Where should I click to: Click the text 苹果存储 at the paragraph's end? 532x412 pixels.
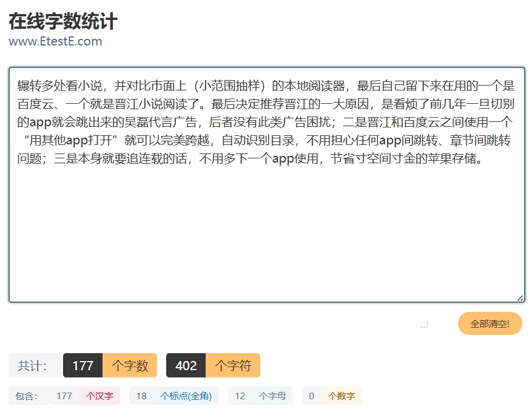[x=451, y=158]
